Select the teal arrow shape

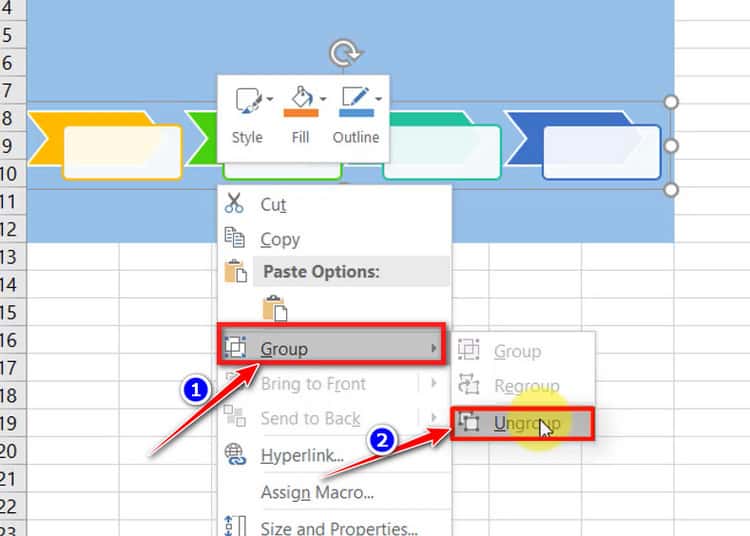pos(430,118)
